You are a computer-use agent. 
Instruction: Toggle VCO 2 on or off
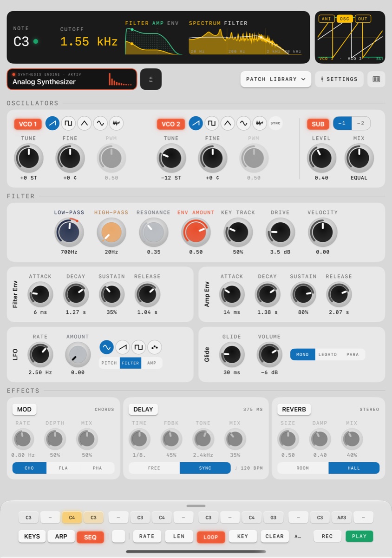point(171,124)
